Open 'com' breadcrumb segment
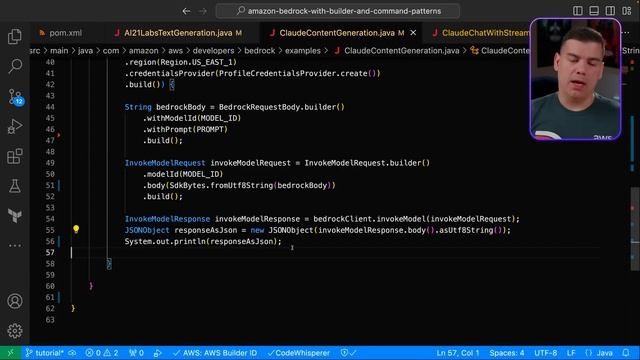 point(111,51)
